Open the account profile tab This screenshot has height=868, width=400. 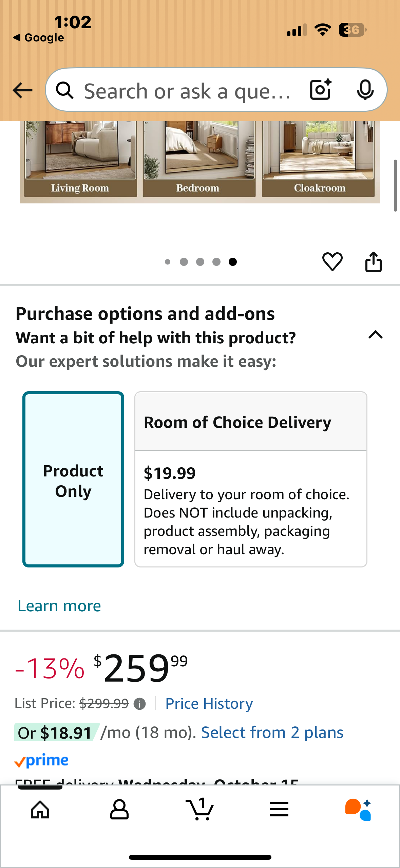pos(119,809)
